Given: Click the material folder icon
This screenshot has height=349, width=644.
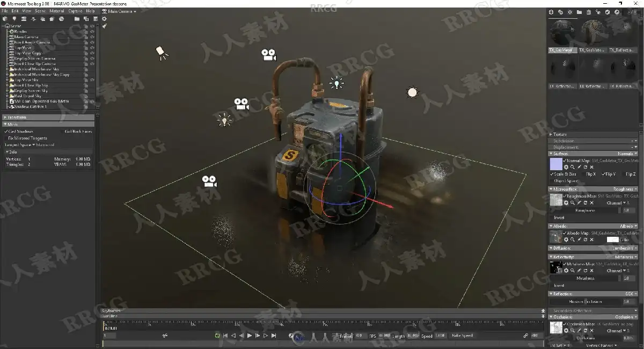Looking at the screenshot, I should [579, 12].
